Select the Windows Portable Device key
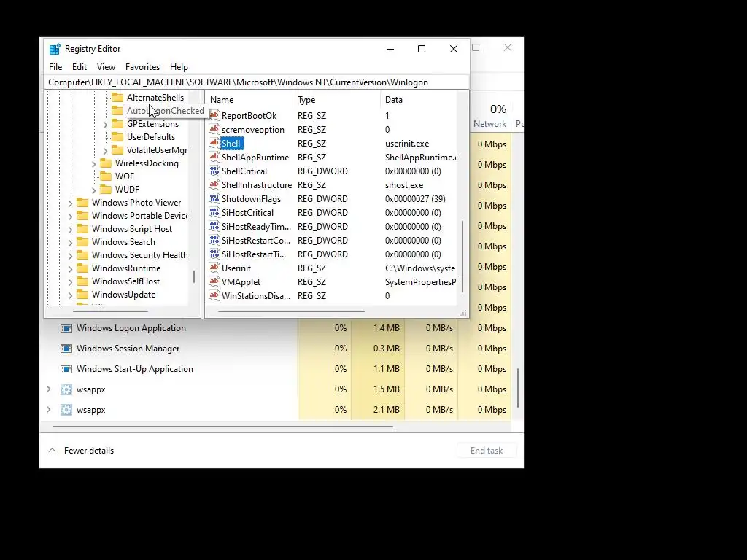Image resolution: width=747 pixels, height=560 pixels. (139, 216)
